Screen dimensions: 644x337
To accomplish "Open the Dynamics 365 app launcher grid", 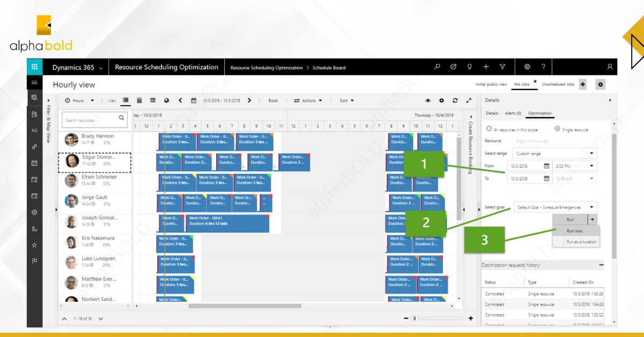I will tap(34, 67).
